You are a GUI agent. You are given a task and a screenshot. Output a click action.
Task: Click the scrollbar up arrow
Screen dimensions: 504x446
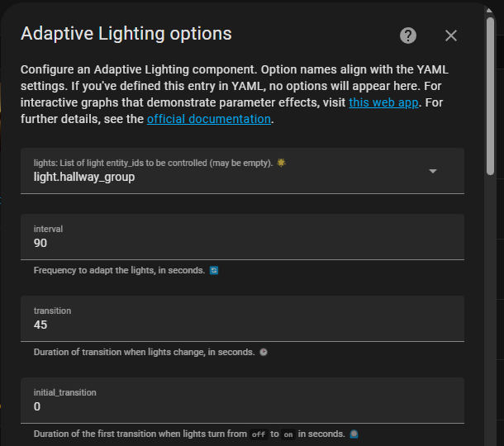pyautogui.click(x=489, y=11)
